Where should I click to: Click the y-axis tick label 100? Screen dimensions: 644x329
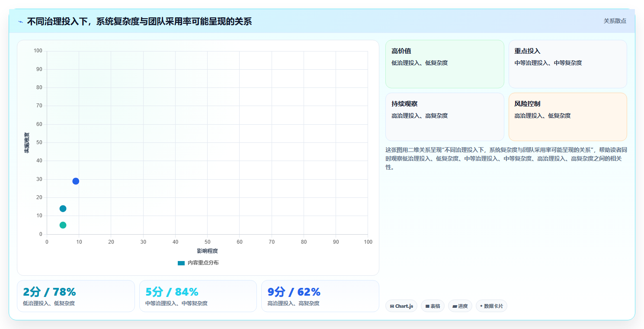point(38,51)
